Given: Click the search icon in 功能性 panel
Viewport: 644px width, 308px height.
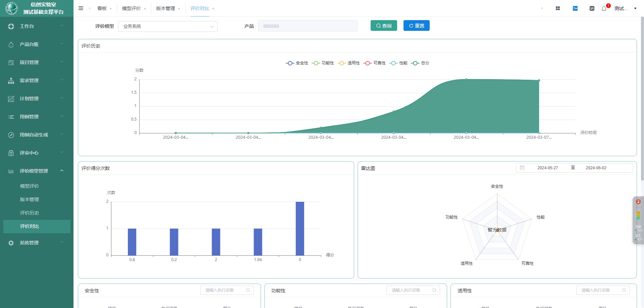Looking at the screenshot, I should [x=434, y=290].
